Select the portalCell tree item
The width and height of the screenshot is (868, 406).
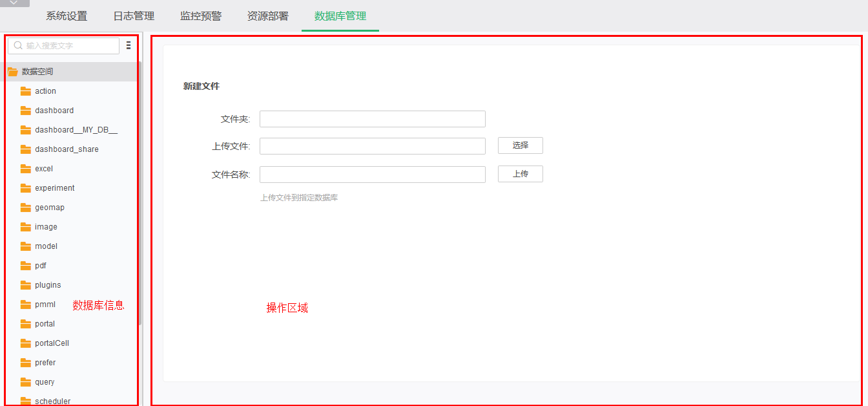coord(50,343)
